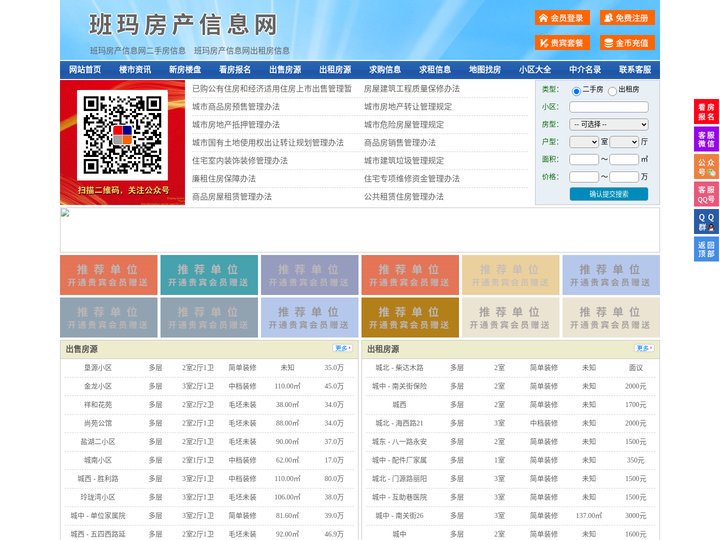Viewport: 720px width, 540px height.
Task: Click the maximum 价格 input field
Action: pyautogui.click(x=624, y=177)
